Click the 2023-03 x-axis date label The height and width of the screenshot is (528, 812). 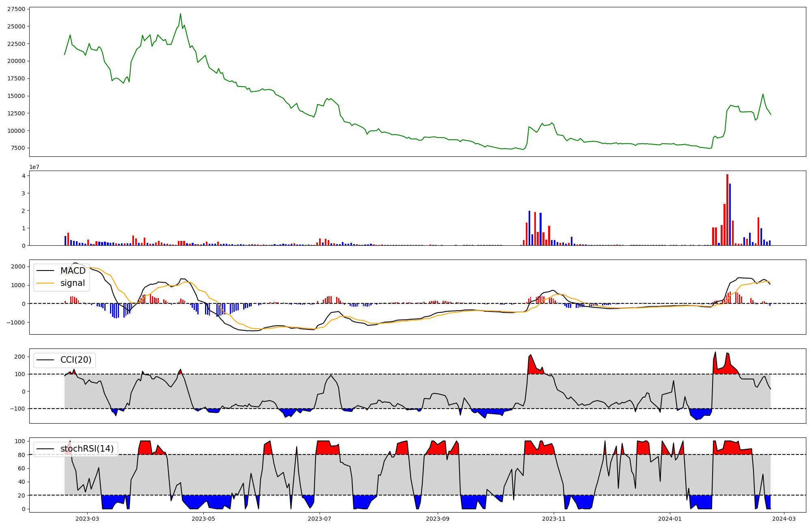click(87, 519)
